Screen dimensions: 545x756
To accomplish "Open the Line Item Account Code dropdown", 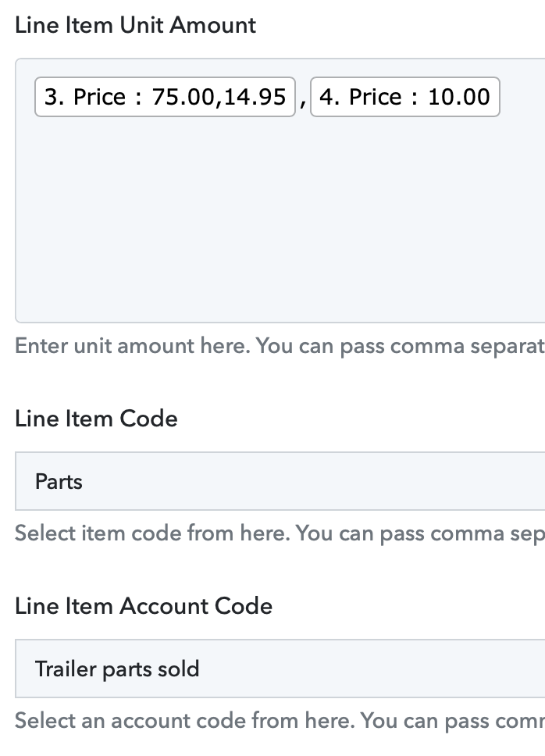I will (280, 669).
